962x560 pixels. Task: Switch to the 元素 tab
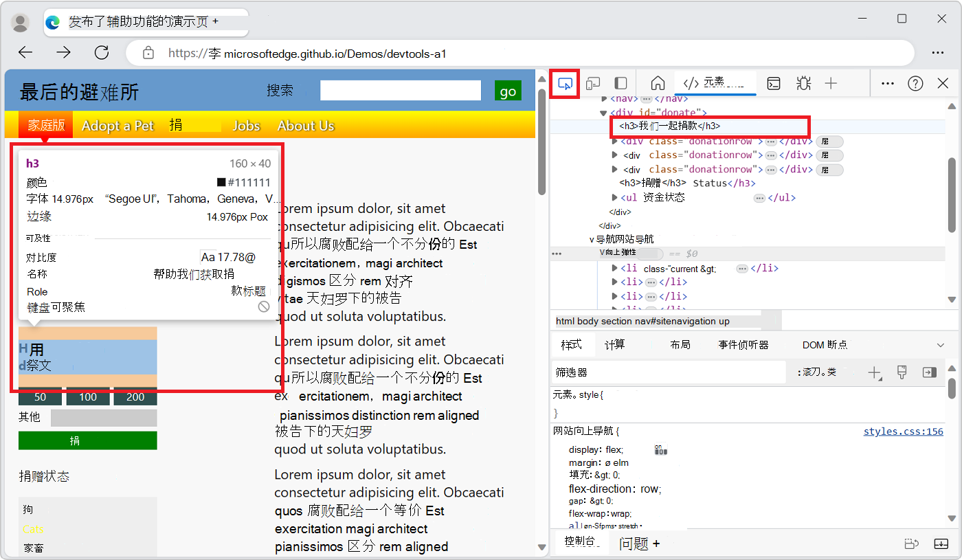pyautogui.click(x=715, y=83)
